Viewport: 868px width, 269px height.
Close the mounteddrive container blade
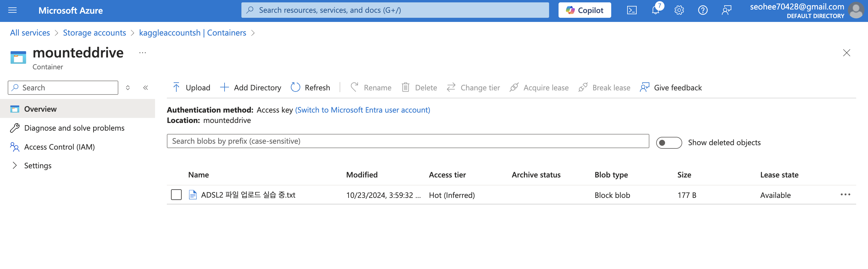point(846,53)
